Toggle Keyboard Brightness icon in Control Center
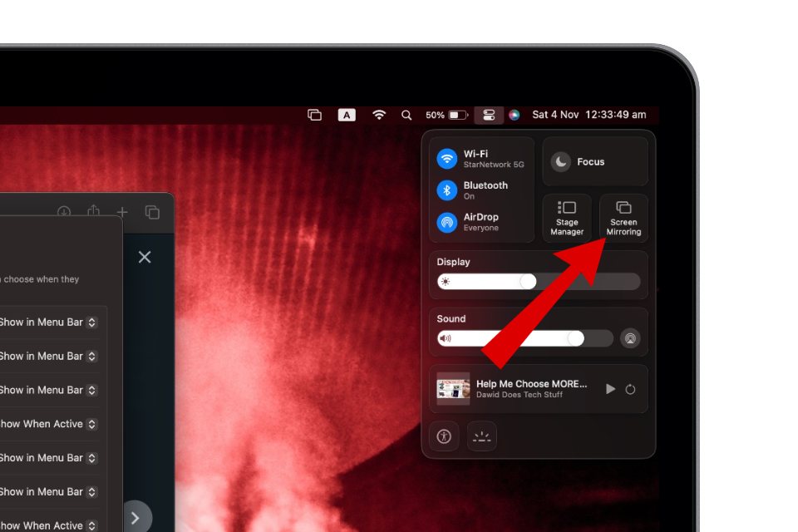 pyautogui.click(x=481, y=436)
